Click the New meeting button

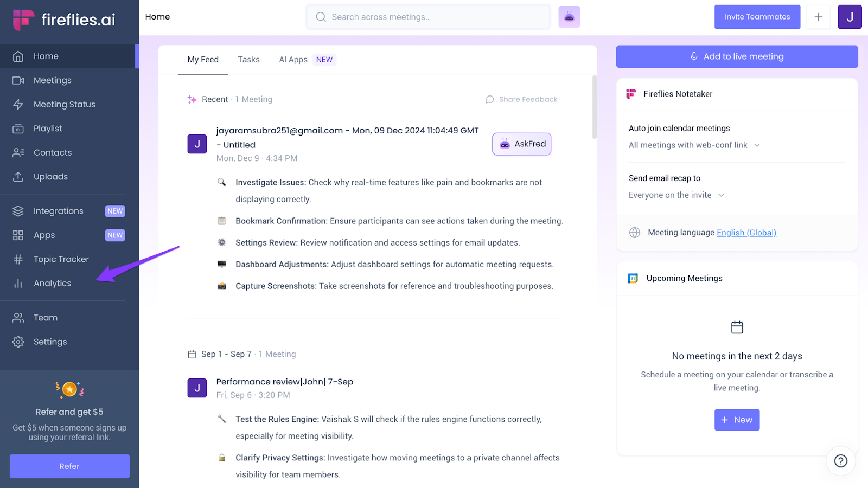point(737,420)
